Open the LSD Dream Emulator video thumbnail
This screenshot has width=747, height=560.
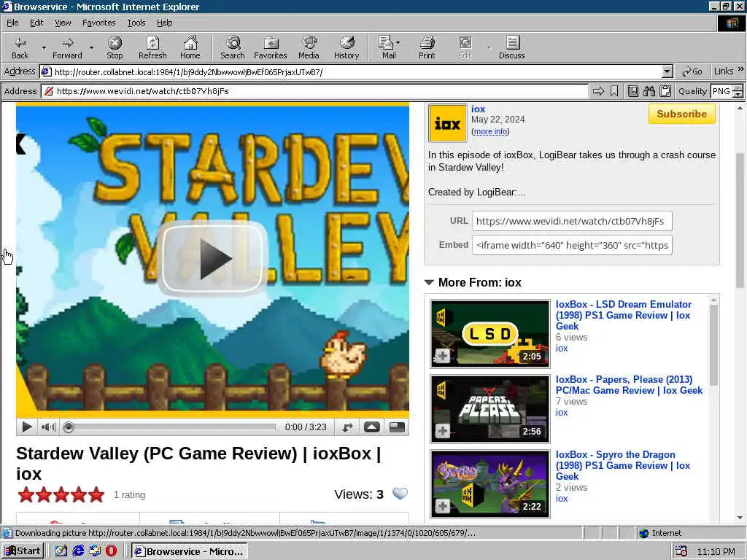(490, 334)
